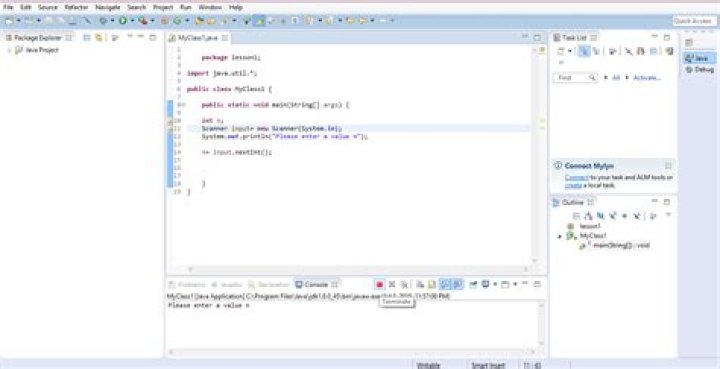Image resolution: width=720 pixels, height=369 pixels.
Task: Open the Window menu
Action: (210, 7)
